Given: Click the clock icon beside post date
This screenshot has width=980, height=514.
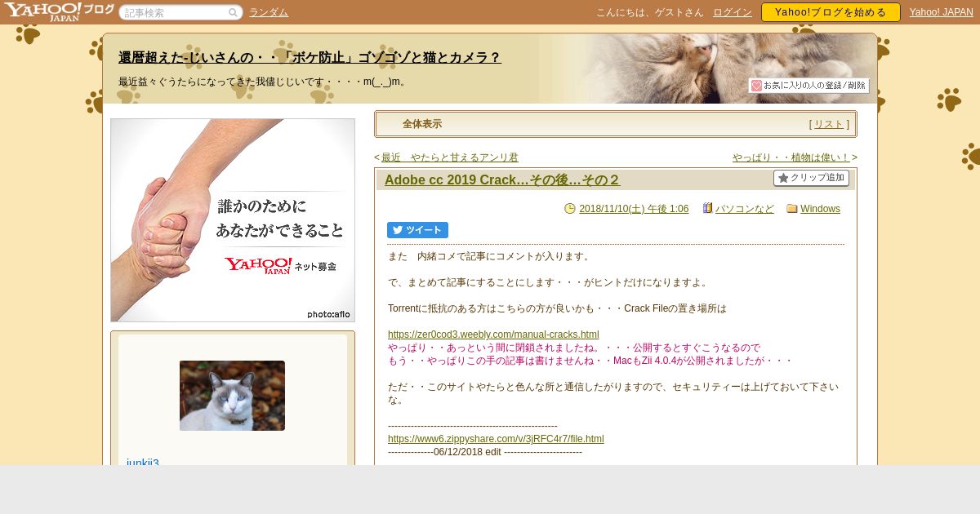Looking at the screenshot, I should (570, 209).
